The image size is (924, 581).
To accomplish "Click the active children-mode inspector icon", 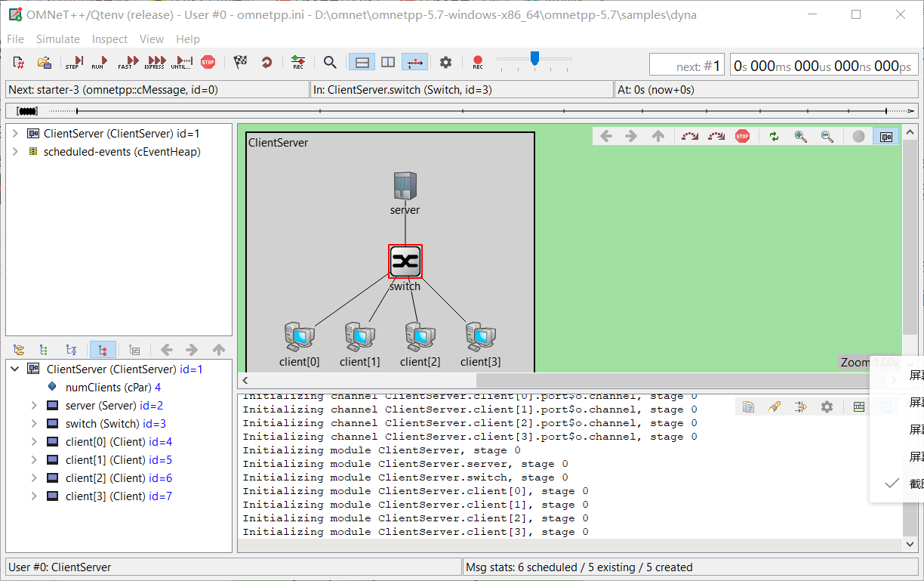I will (103, 350).
